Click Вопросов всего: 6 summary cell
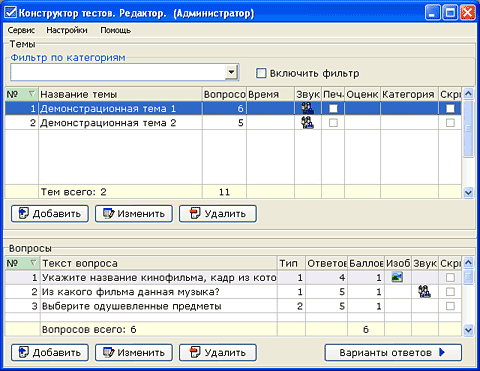This screenshot has width=480, height=371. tap(159, 329)
